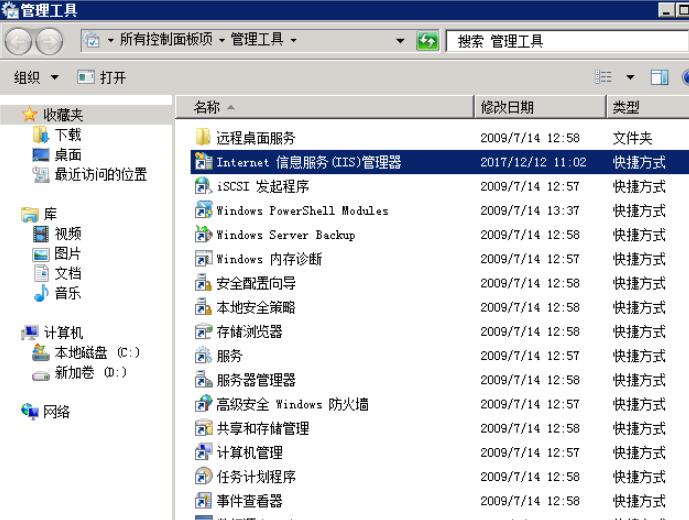The image size is (689, 520).
Task: Expand the arrow after 管理工具 breadcrumb
Action: coord(294,40)
